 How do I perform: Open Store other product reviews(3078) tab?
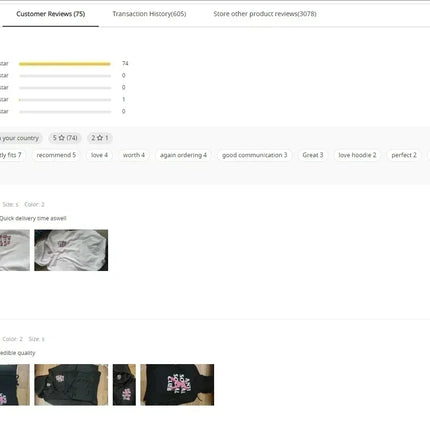(x=265, y=14)
